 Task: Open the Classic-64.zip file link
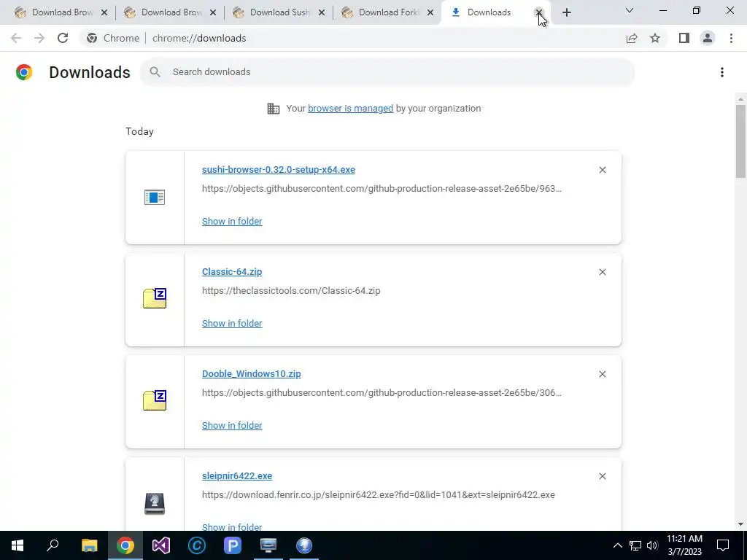[232, 271]
